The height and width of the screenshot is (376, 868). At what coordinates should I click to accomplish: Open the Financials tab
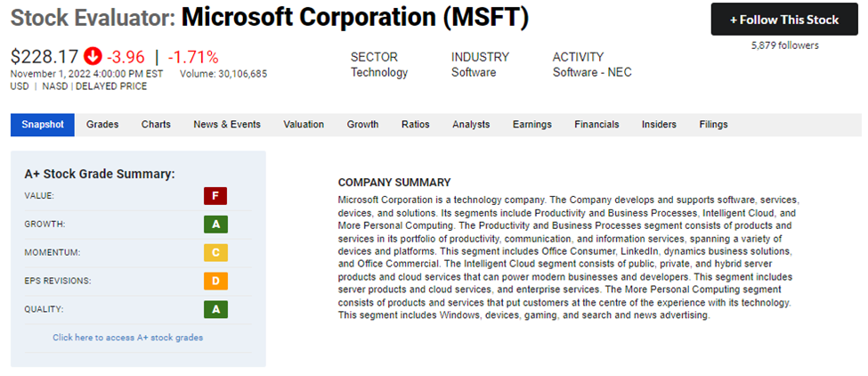[596, 125]
